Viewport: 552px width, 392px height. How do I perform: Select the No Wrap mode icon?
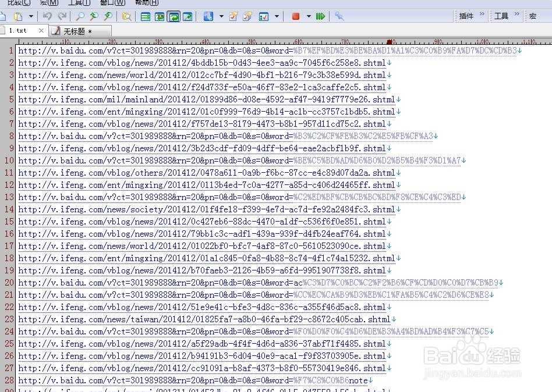tap(146, 16)
